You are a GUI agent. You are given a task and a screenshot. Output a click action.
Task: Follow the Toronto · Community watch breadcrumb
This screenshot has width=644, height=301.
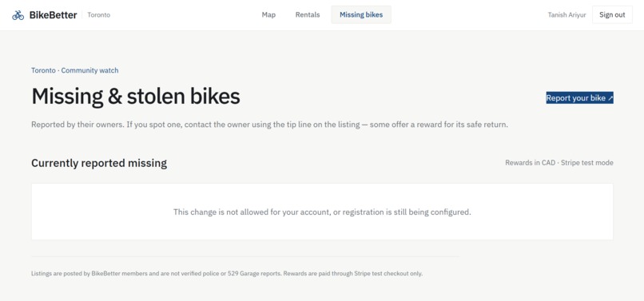(x=75, y=70)
